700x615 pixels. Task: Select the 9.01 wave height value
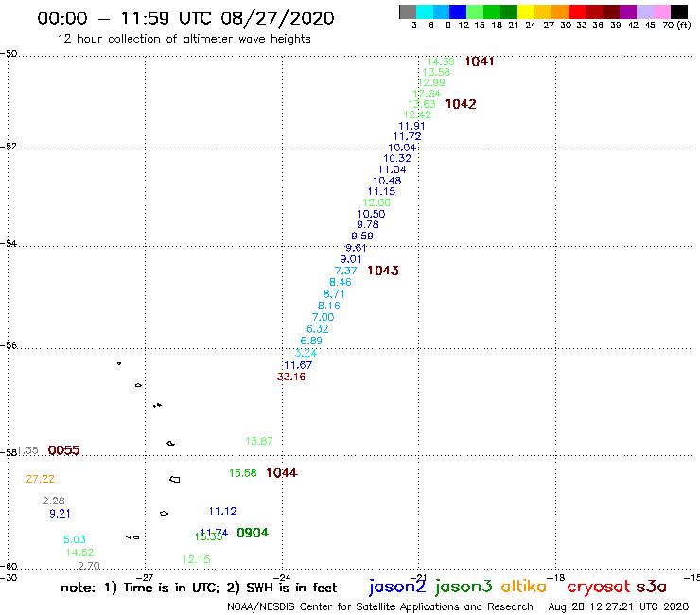tap(351, 259)
